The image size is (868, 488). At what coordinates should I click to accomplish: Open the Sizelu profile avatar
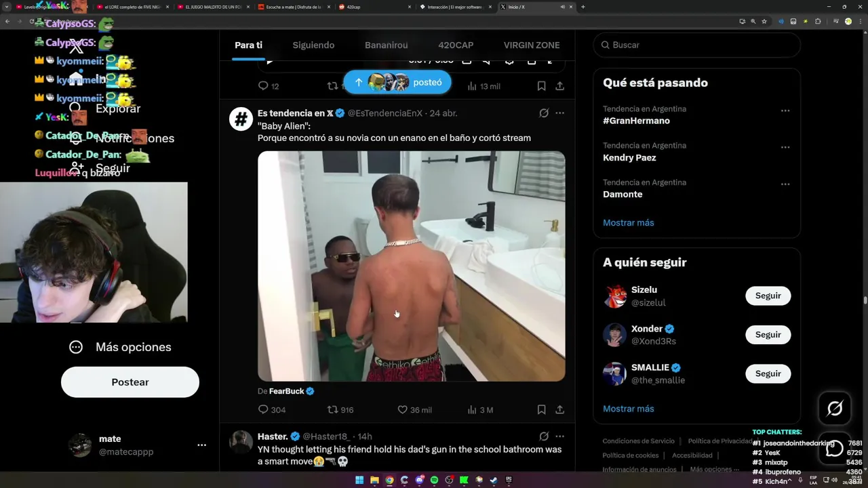615,296
